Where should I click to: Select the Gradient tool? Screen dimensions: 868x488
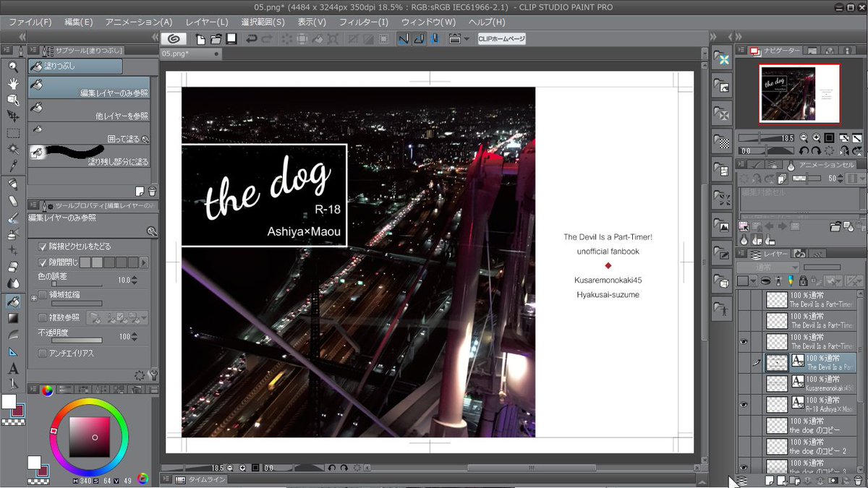pos(13,317)
